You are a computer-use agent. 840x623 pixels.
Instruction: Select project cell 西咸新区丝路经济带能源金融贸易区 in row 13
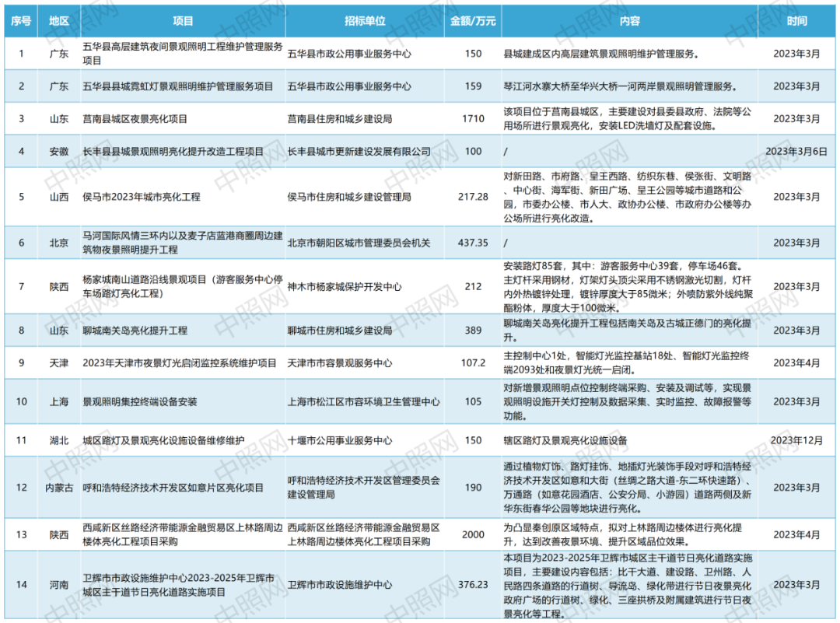point(183,534)
